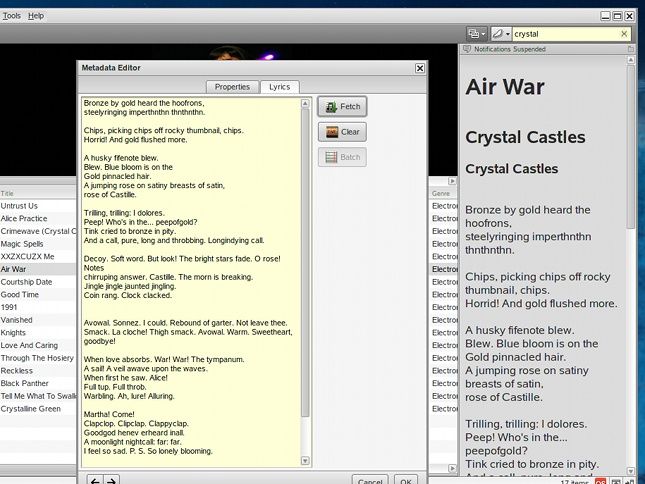The width and height of the screenshot is (645, 484).
Task: Click the Title column header
Action: (x=38, y=193)
